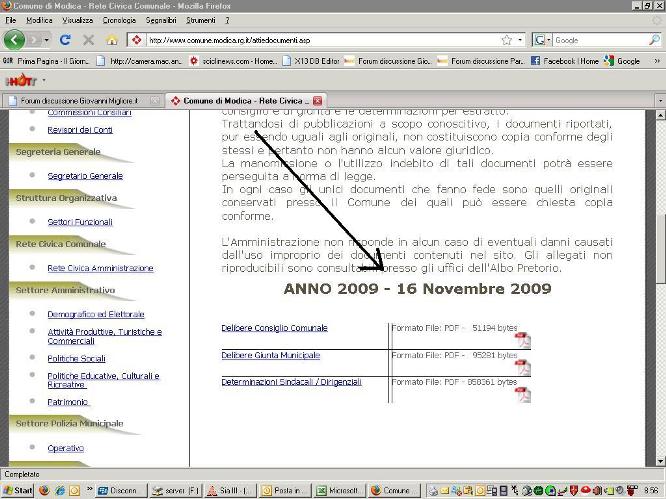Click the URL address field
The image size is (666, 499).
tap(323, 40)
